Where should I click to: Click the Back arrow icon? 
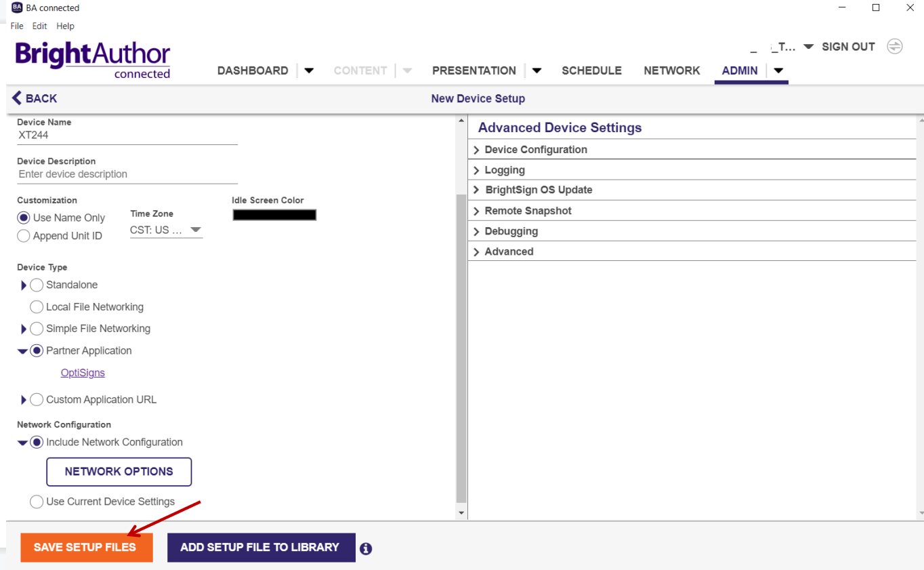[x=17, y=98]
